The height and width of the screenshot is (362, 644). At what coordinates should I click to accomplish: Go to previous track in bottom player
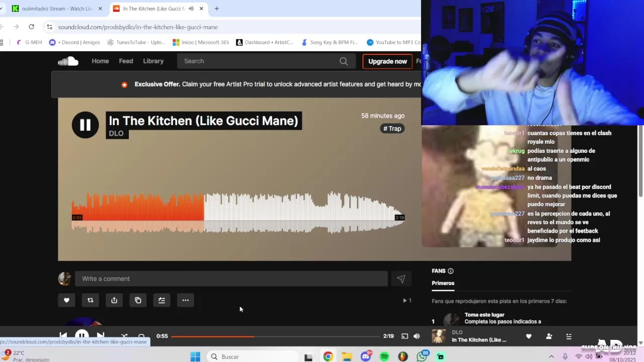[x=63, y=336]
